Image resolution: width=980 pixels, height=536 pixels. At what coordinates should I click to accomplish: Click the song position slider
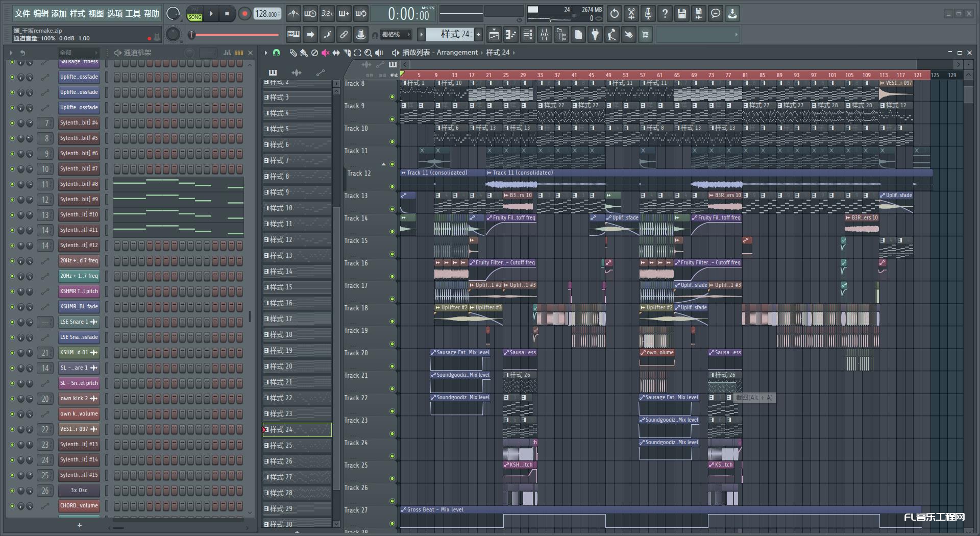(235, 35)
